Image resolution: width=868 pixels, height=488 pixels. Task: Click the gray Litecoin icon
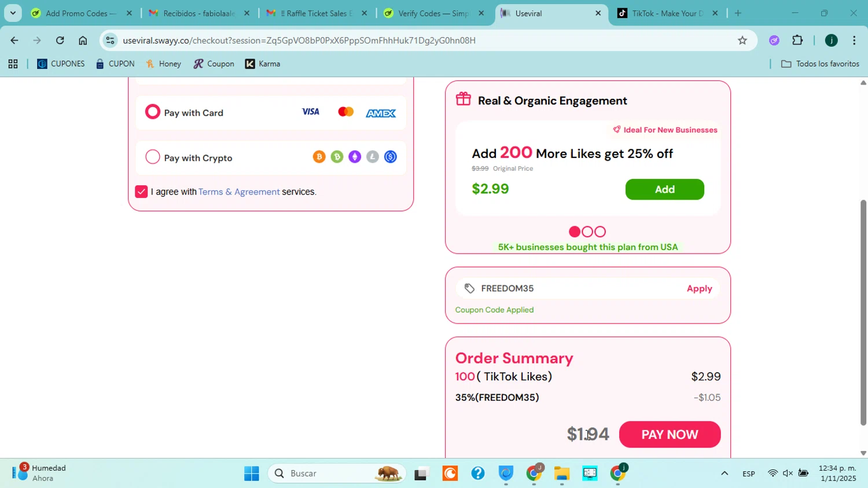click(x=373, y=157)
